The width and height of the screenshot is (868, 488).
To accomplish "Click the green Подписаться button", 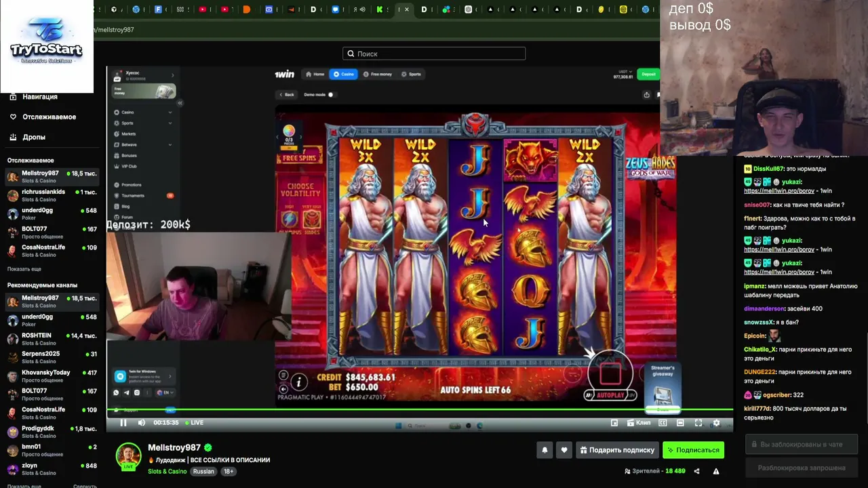I will pos(693,450).
